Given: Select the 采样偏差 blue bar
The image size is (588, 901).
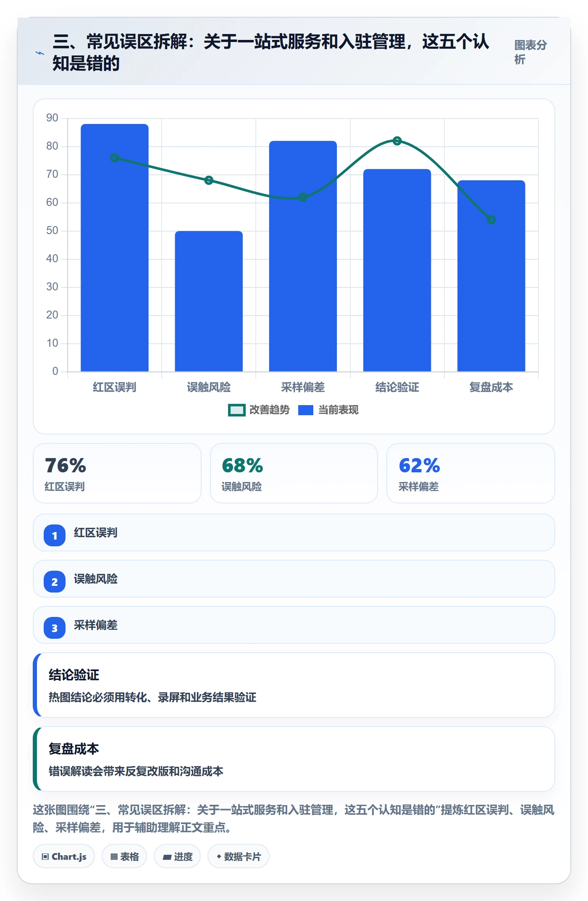Looking at the screenshot, I should click(x=303, y=256).
